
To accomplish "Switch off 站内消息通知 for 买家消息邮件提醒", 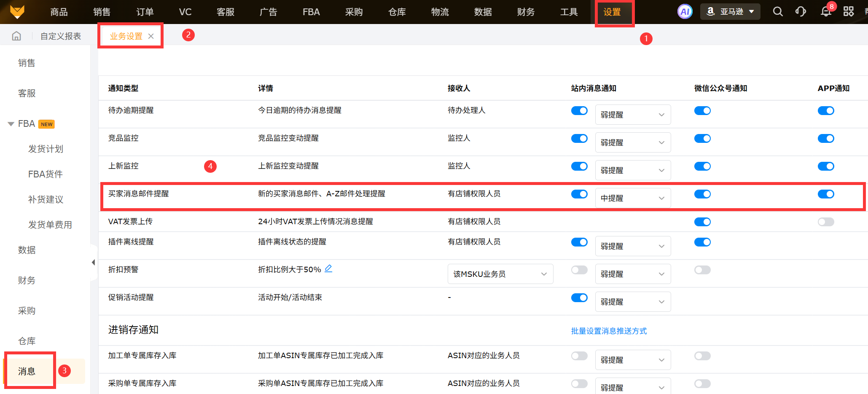I will (x=579, y=194).
